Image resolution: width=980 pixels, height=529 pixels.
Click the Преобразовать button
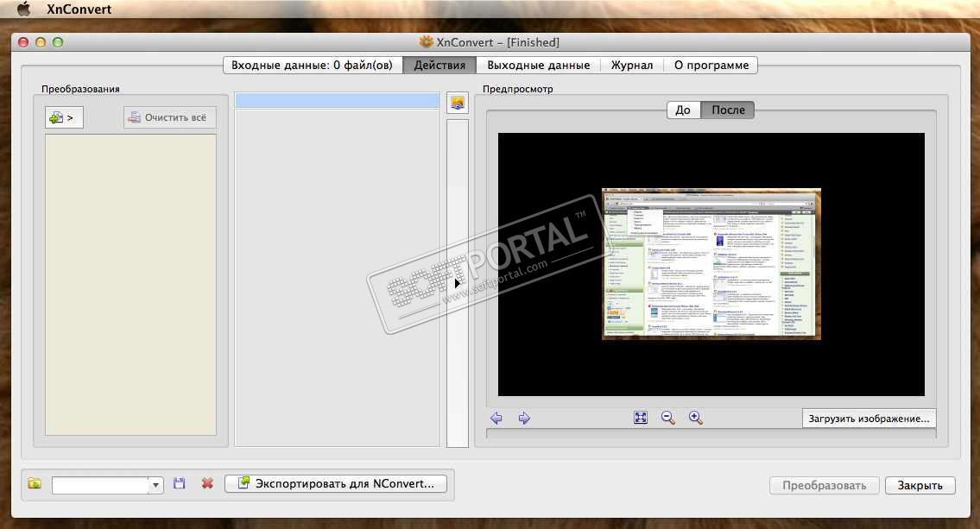(825, 485)
